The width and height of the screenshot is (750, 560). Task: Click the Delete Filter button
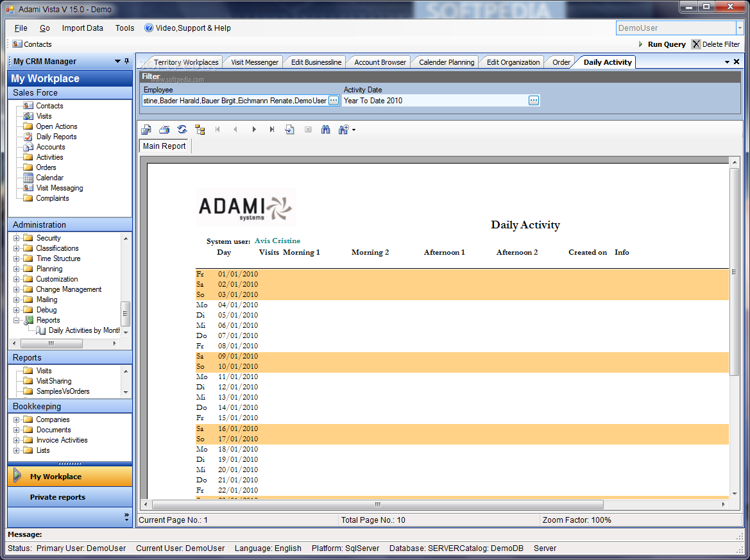[x=716, y=44]
